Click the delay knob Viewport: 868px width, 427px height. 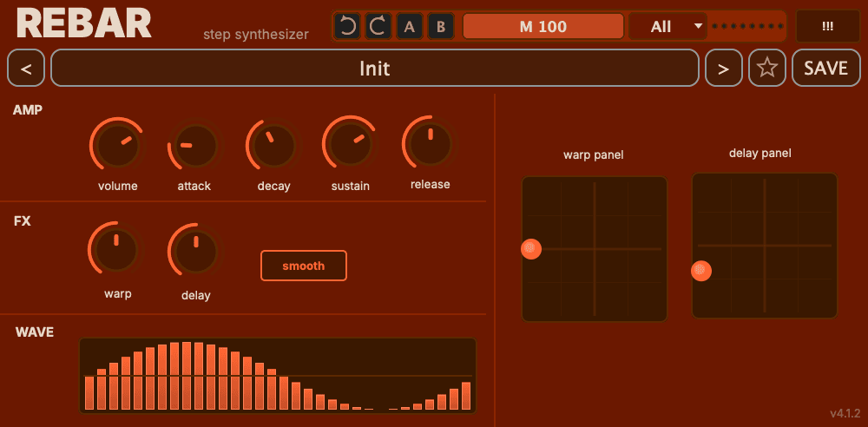click(x=194, y=250)
